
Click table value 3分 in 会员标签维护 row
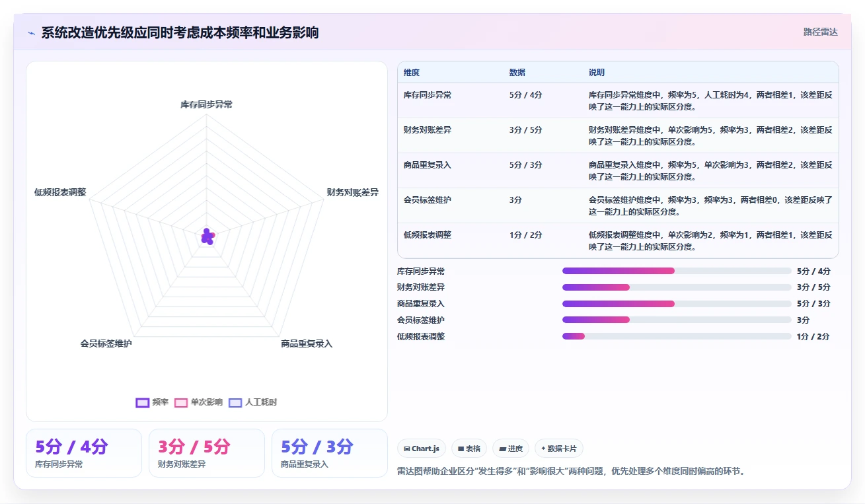(x=516, y=199)
